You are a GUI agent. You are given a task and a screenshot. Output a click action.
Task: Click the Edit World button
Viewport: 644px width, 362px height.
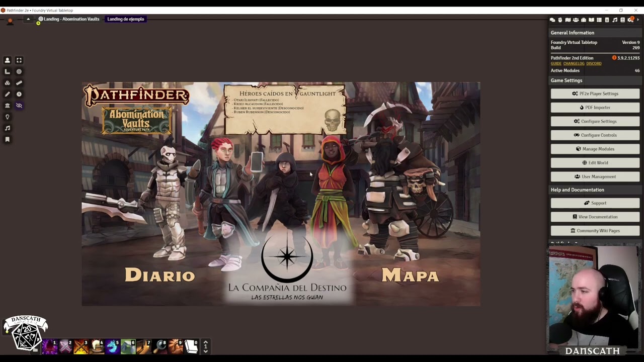click(x=595, y=163)
